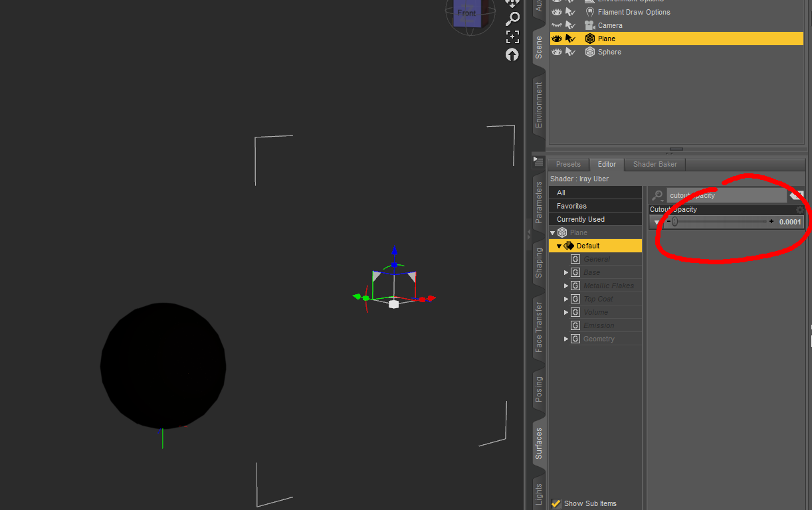Select the Currently Used filter

pos(595,219)
